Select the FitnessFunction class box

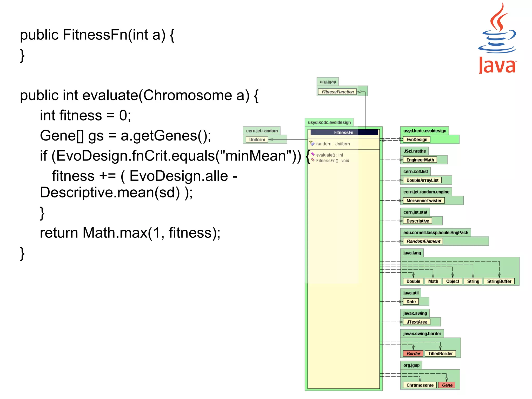click(x=337, y=92)
